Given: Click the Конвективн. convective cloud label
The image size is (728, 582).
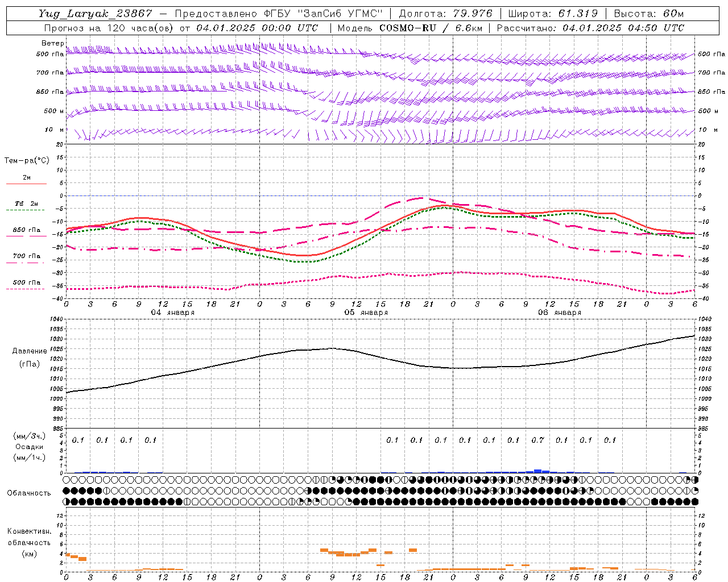Looking at the screenshot, I should click(29, 531).
